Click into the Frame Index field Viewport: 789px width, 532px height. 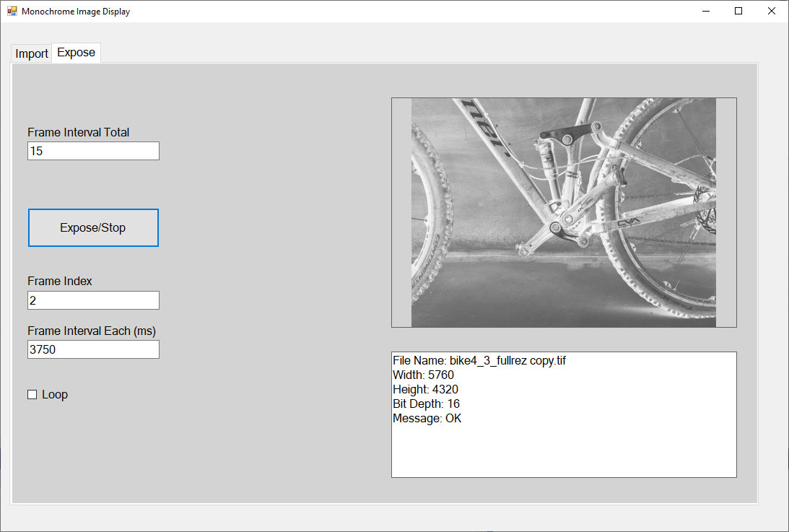(x=93, y=300)
